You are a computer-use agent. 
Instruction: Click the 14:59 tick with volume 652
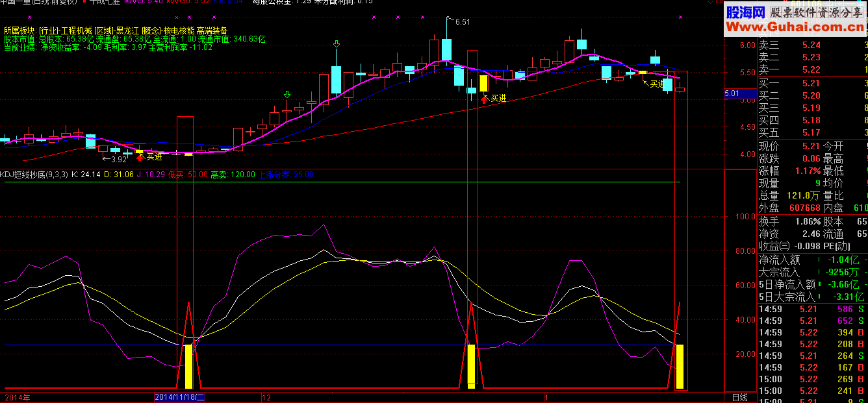point(812,321)
